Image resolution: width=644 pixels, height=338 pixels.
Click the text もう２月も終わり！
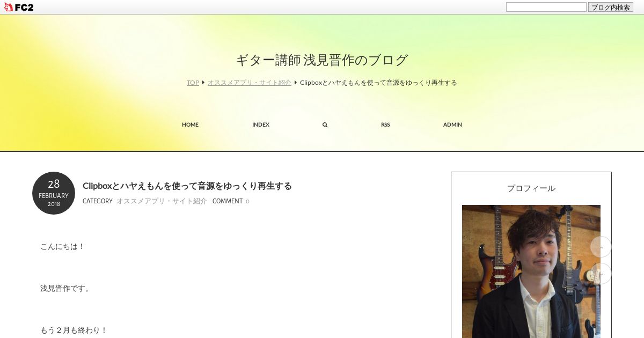point(74,330)
